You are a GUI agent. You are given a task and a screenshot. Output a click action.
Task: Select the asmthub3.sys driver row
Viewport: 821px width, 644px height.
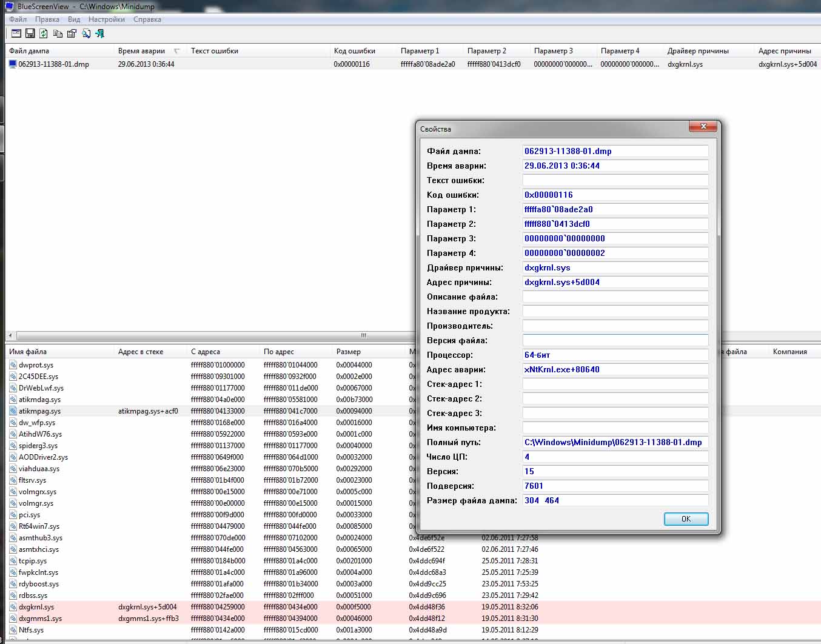(x=412, y=538)
